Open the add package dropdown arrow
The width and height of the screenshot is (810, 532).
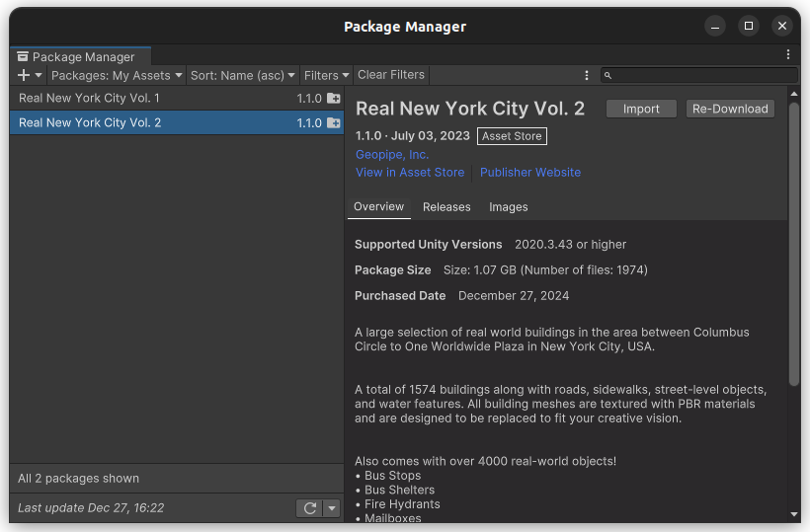coord(39,75)
